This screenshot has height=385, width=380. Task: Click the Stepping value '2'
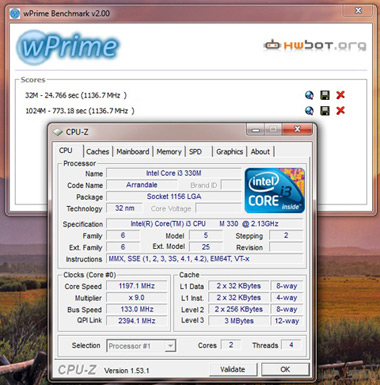286,235
